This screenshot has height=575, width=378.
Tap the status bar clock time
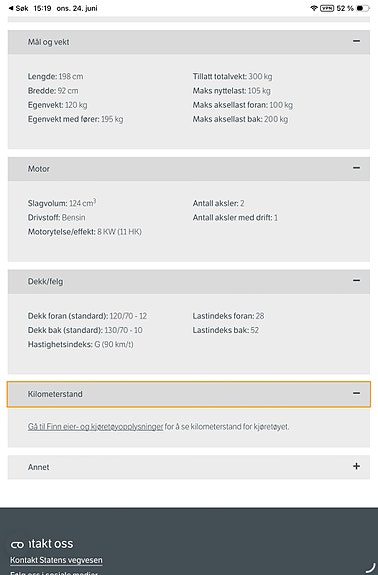[42, 8]
